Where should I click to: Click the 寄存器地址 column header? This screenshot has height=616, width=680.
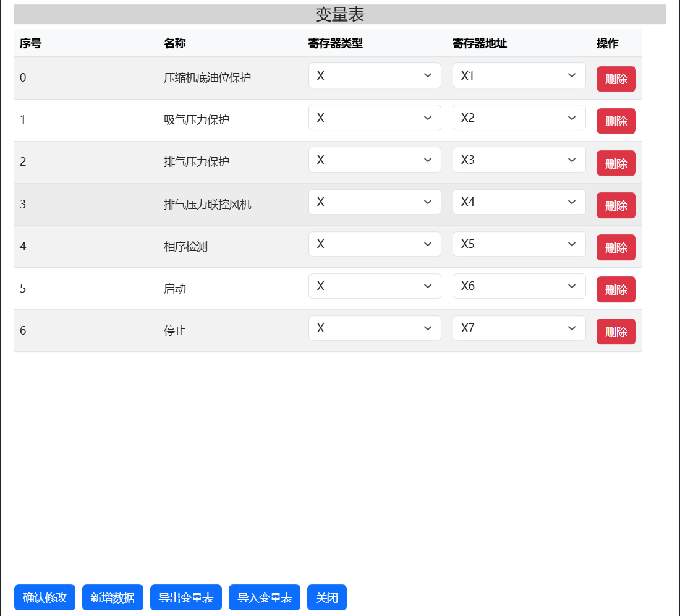[479, 43]
